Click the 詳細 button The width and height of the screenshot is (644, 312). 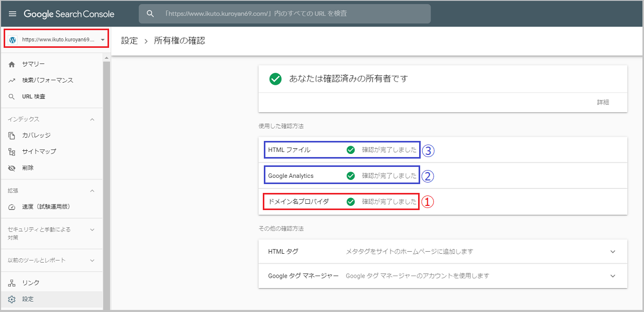(x=603, y=102)
